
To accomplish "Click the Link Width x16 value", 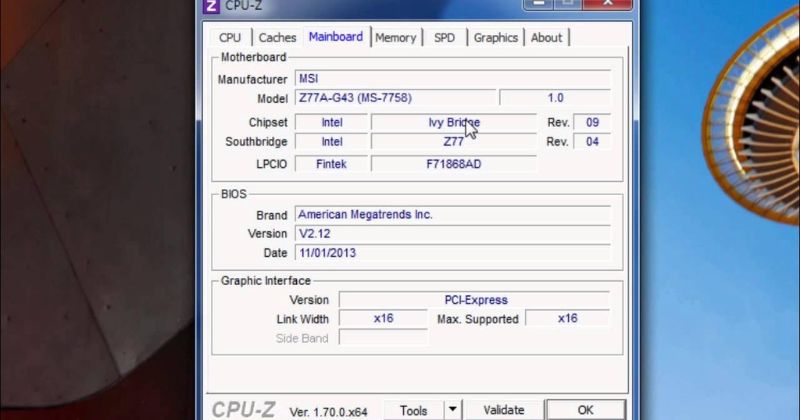I will (383, 318).
